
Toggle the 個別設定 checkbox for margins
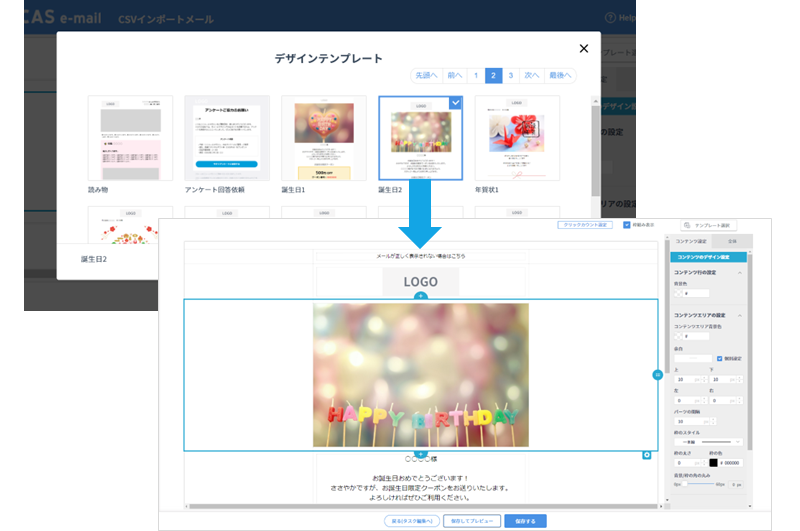click(719, 359)
